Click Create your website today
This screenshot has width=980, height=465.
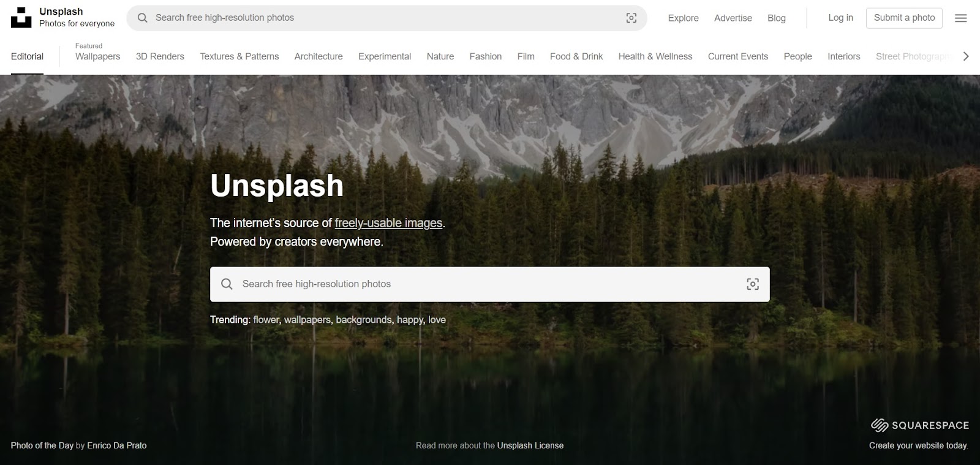coord(919,445)
